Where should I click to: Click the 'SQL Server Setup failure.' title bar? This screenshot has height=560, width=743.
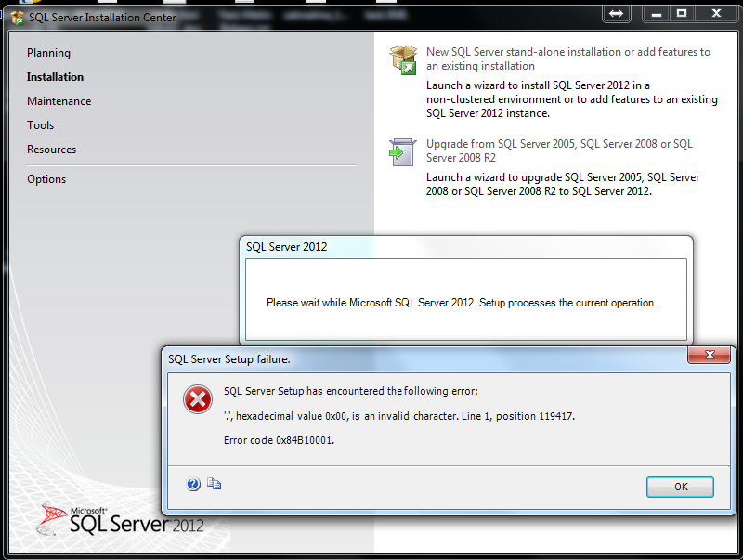click(228, 359)
